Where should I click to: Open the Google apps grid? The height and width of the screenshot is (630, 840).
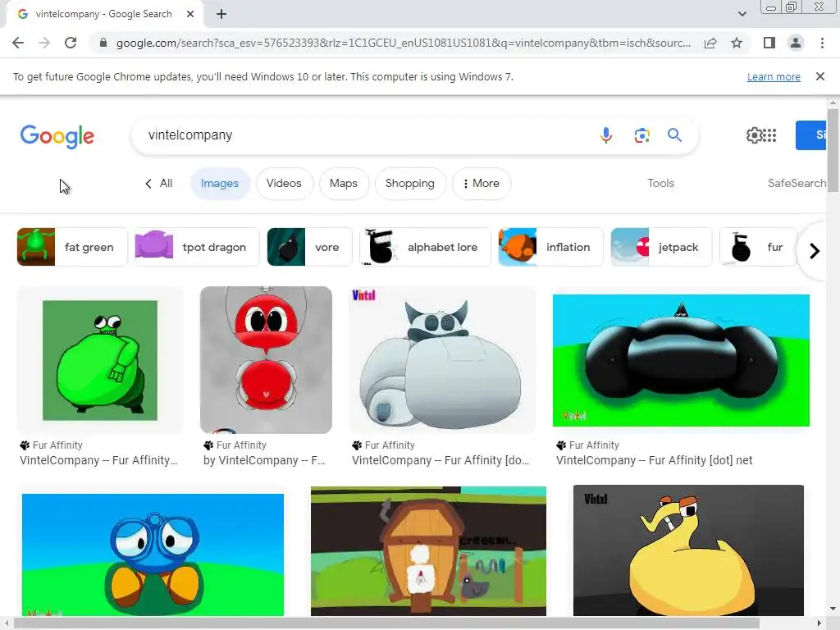[769, 135]
